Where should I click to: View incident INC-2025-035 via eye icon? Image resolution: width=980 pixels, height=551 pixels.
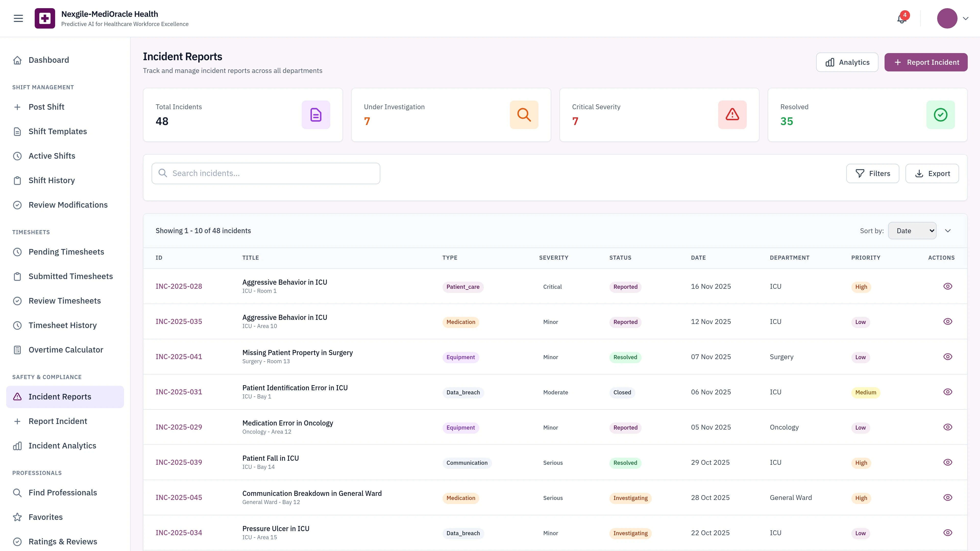pyautogui.click(x=948, y=321)
